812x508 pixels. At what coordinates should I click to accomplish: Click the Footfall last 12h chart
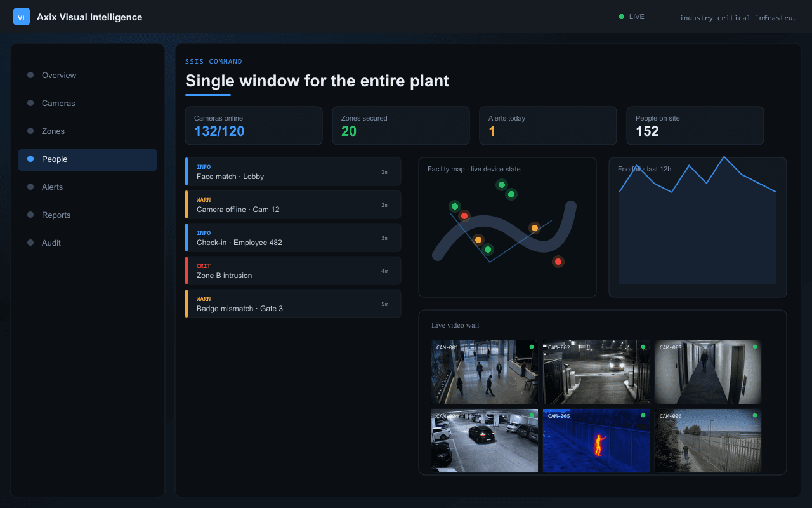[x=698, y=227]
